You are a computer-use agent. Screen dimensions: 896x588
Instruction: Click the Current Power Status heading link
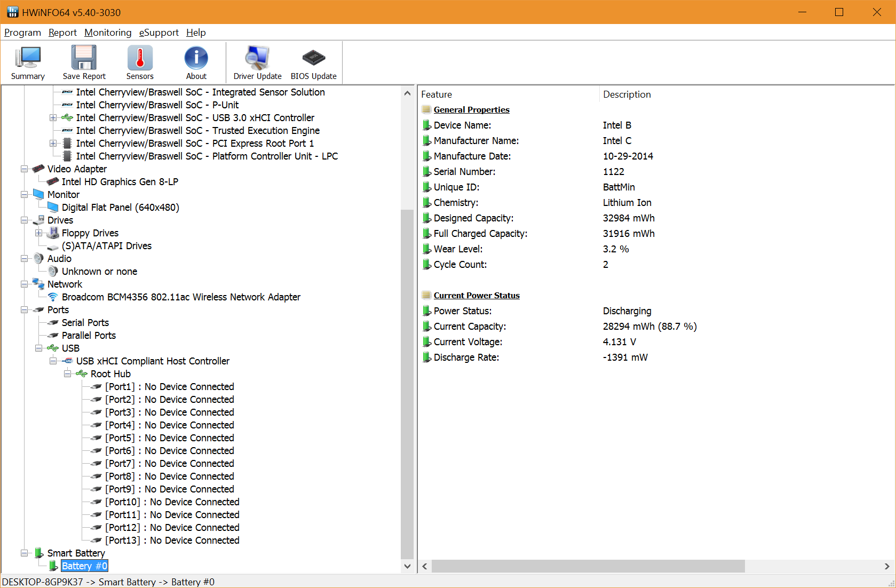tap(477, 295)
